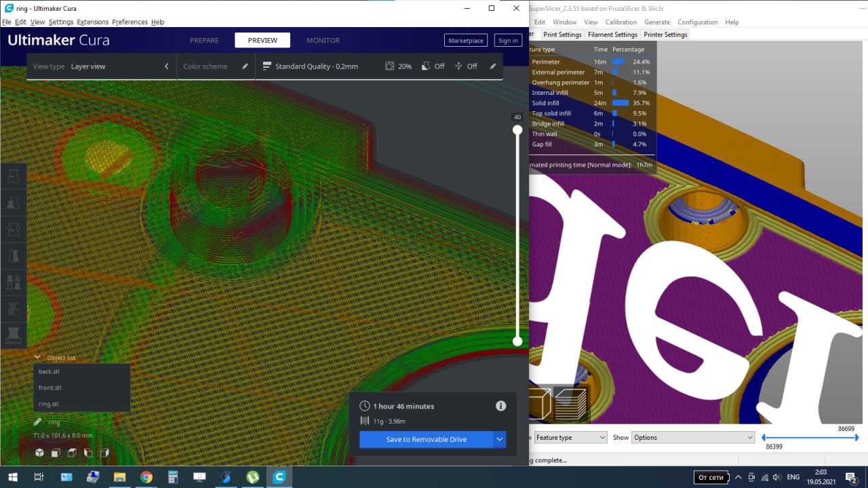
Task: Switch Cura camera to top view cube
Action: (x=72, y=452)
